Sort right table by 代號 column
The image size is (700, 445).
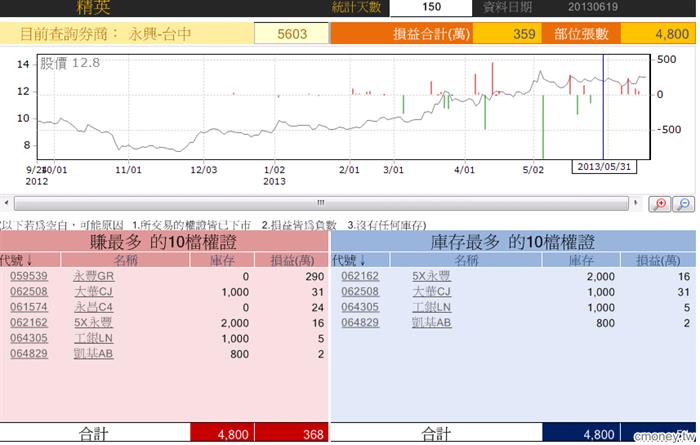[x=348, y=260]
